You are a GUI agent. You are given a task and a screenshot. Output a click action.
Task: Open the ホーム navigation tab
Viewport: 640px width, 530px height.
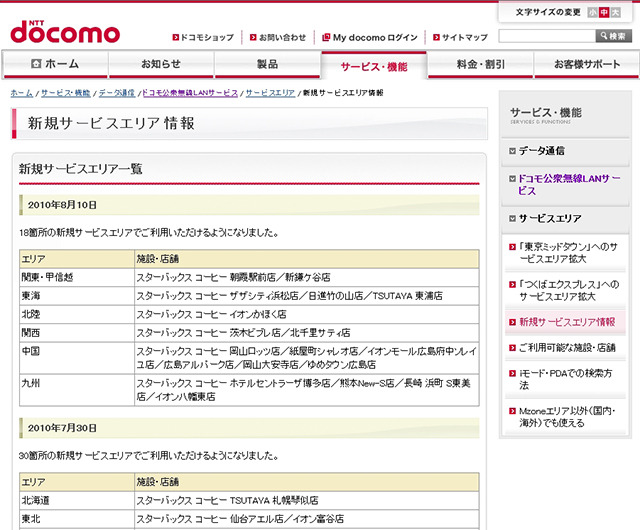click(x=55, y=64)
